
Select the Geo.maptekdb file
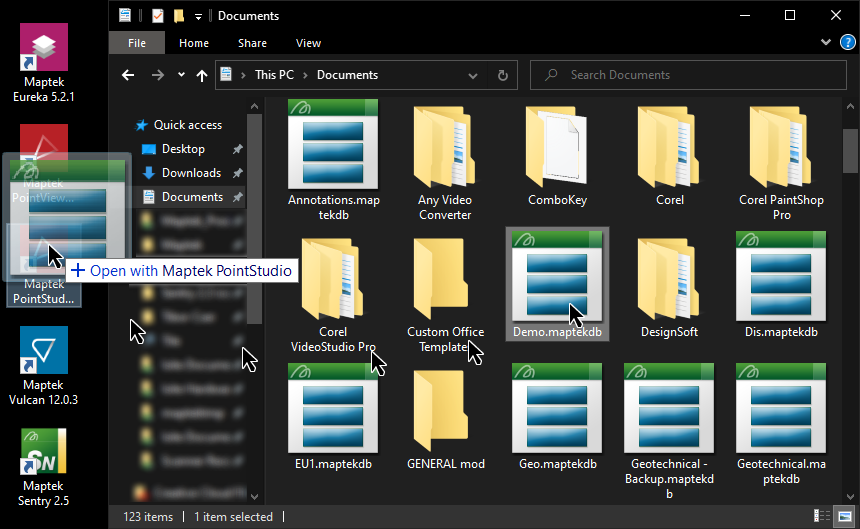coord(557,409)
